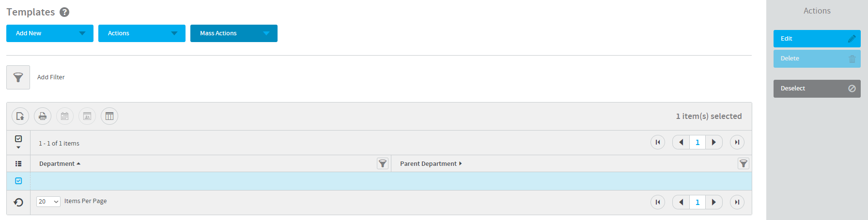Change the Items Per Page dropdown
The height and width of the screenshot is (220, 868).
pyautogui.click(x=48, y=202)
